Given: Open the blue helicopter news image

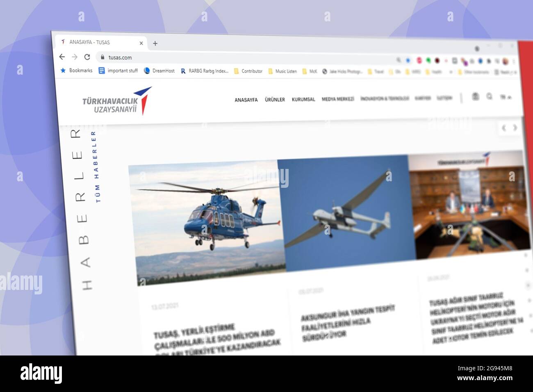Looking at the screenshot, I should coord(207,222).
